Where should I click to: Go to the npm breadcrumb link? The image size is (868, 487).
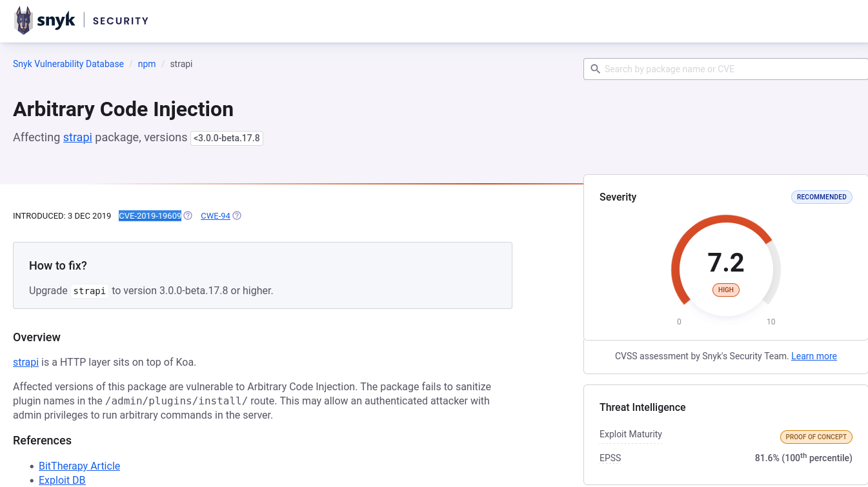tap(146, 64)
